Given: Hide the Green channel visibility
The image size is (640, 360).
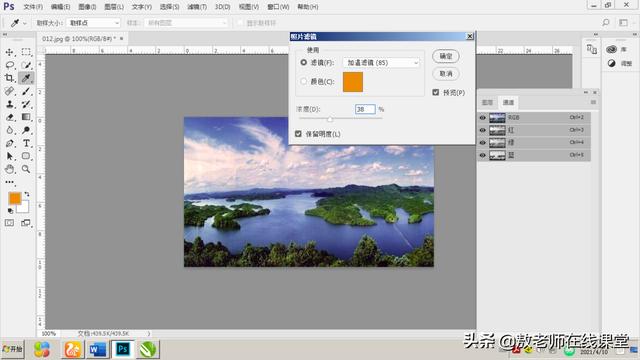Looking at the screenshot, I should pyautogui.click(x=482, y=143).
